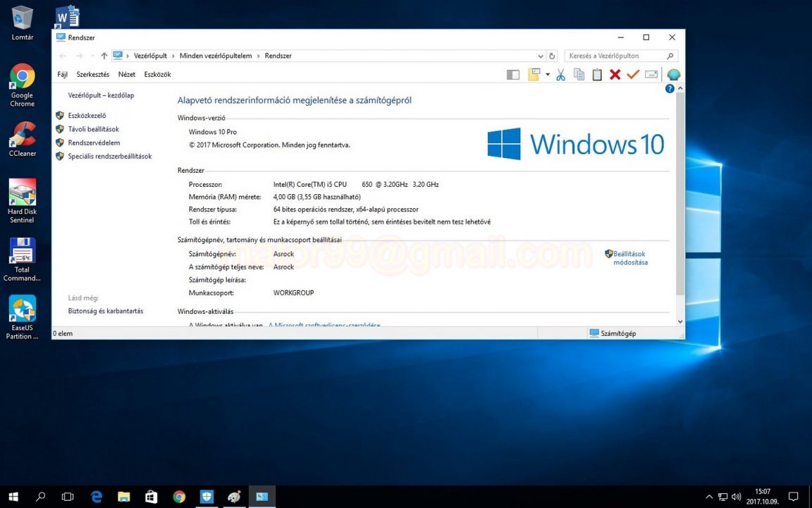This screenshot has height=508, width=812.
Task: Open the dropdown arrow beside view options
Action: pos(548,75)
